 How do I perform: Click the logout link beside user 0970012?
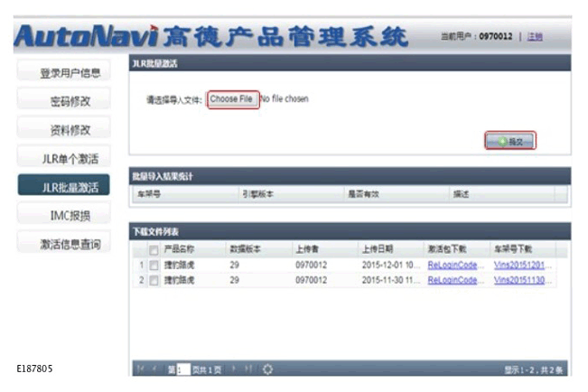[x=535, y=36]
